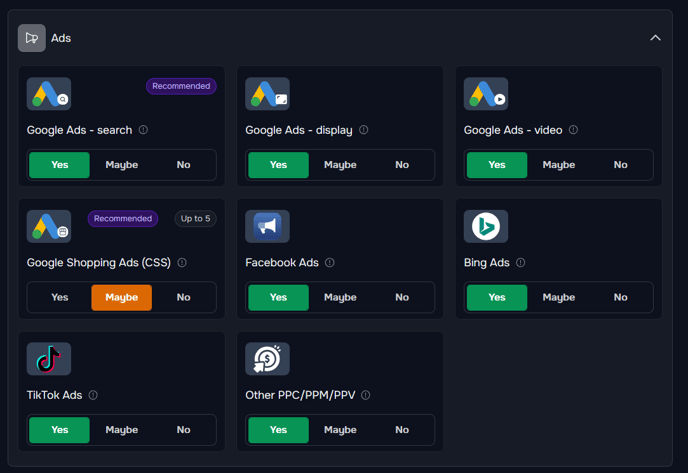This screenshot has width=688, height=473.
Task: Select No for Google Ads - search
Action: [183, 165]
